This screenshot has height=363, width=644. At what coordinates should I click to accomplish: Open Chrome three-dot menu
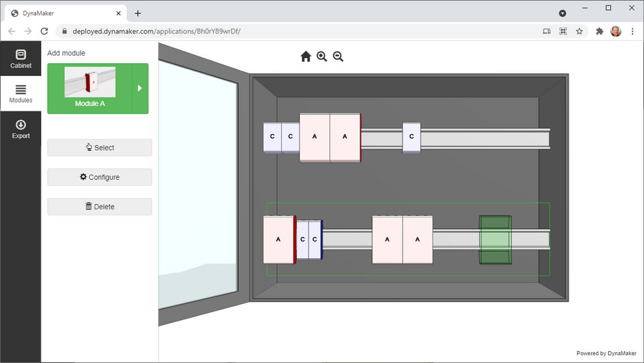(633, 32)
